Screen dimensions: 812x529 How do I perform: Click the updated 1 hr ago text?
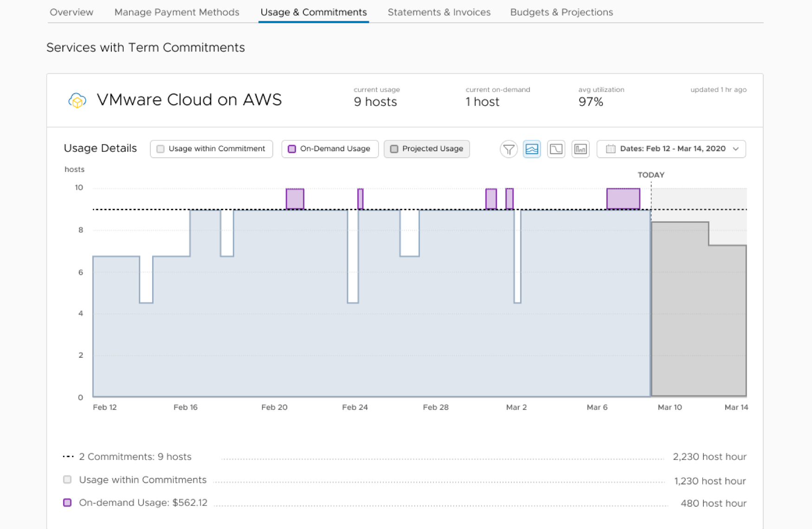coord(718,90)
